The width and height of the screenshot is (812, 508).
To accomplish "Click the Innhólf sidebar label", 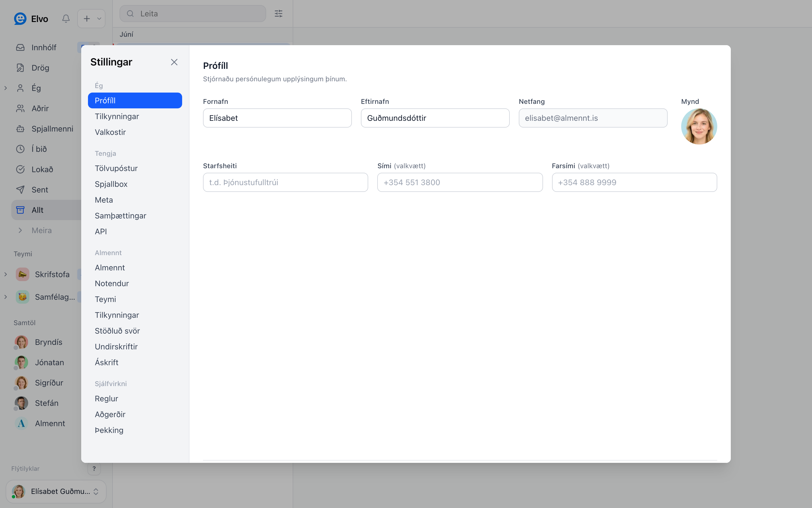I will [x=44, y=47].
